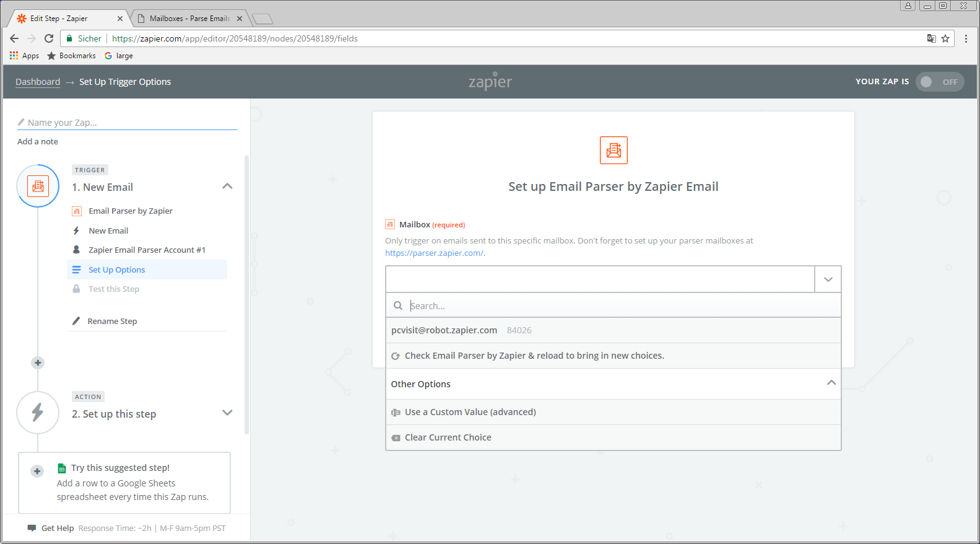
Task: Close the Edit Step - Zapier tab
Action: pyautogui.click(x=120, y=19)
